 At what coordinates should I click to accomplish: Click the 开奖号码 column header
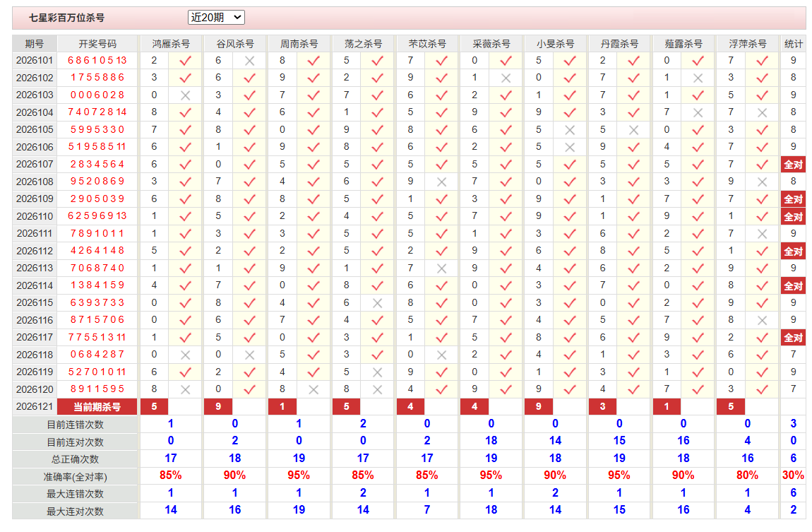[97, 44]
